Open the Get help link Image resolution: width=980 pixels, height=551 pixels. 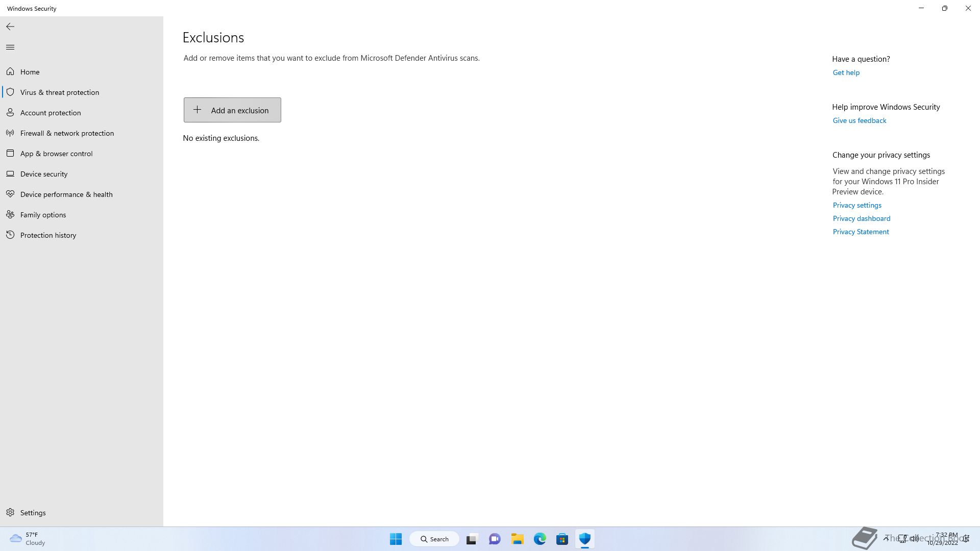point(846,72)
